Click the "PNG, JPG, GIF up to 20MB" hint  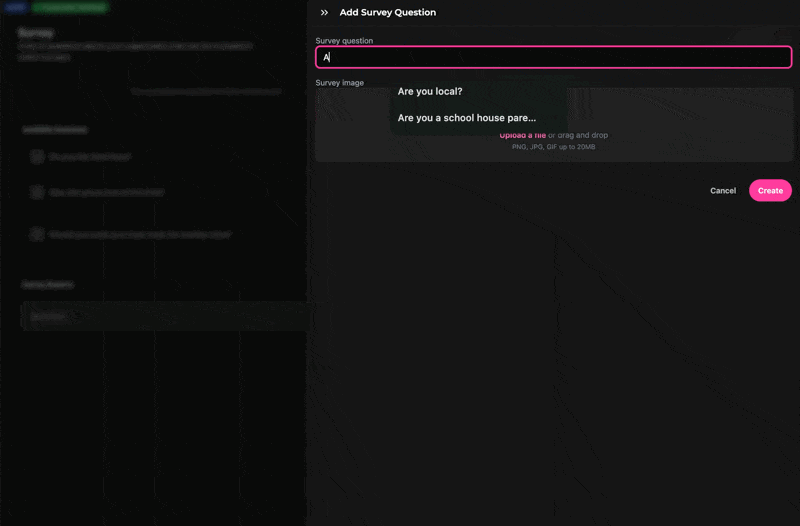tap(553, 147)
